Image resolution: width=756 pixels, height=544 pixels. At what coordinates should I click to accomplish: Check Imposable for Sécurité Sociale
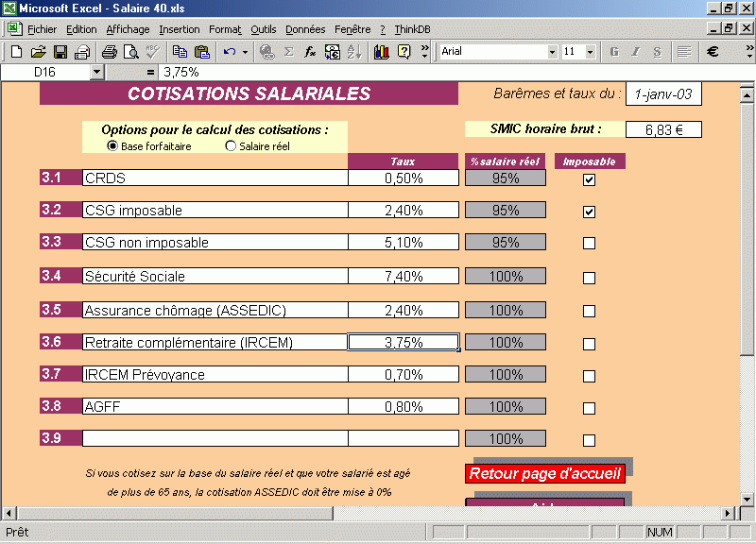tap(589, 278)
